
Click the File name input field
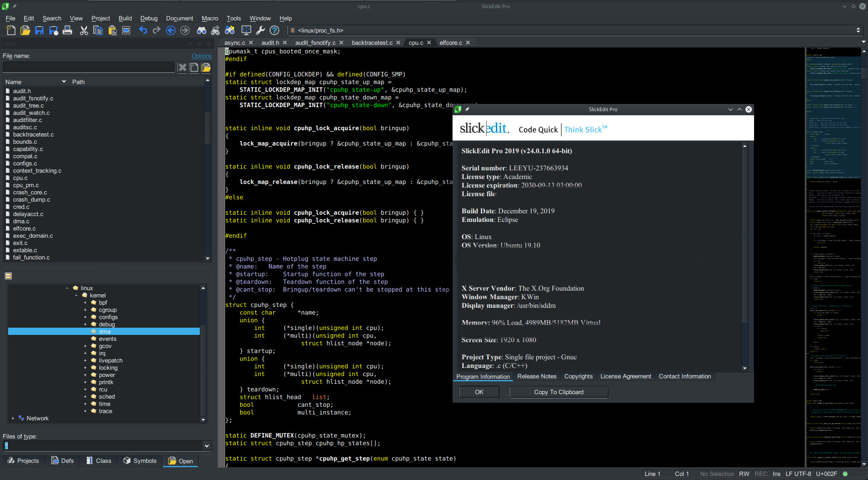coord(89,67)
